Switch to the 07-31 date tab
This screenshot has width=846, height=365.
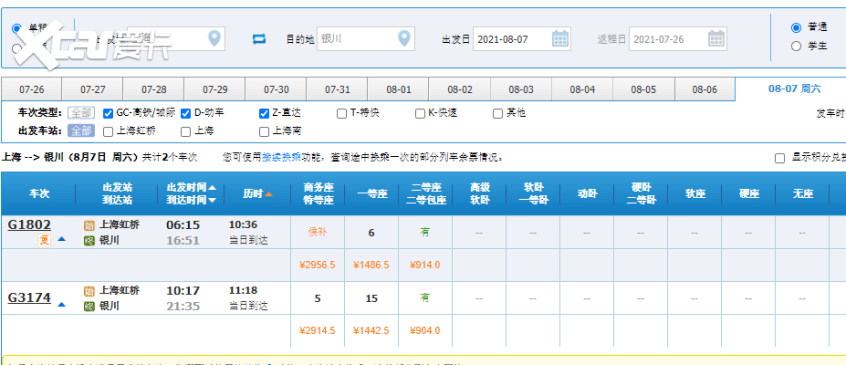337,89
